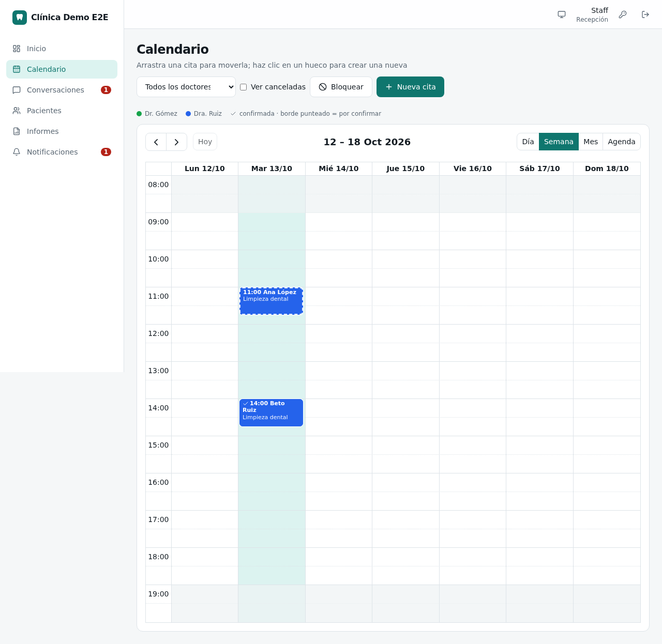Open Inicio dashboard icon in sidebar
The image size is (662, 644).
coord(17,49)
